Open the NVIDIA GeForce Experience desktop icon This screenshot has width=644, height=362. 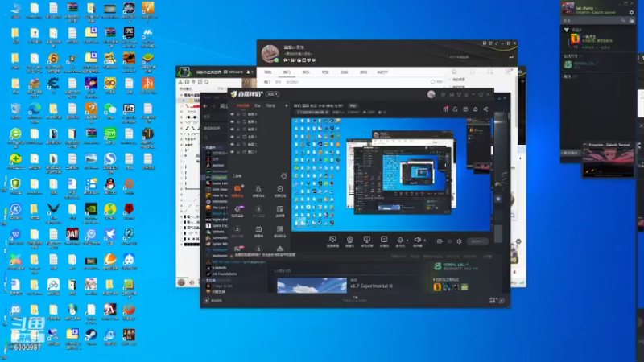pos(91,209)
